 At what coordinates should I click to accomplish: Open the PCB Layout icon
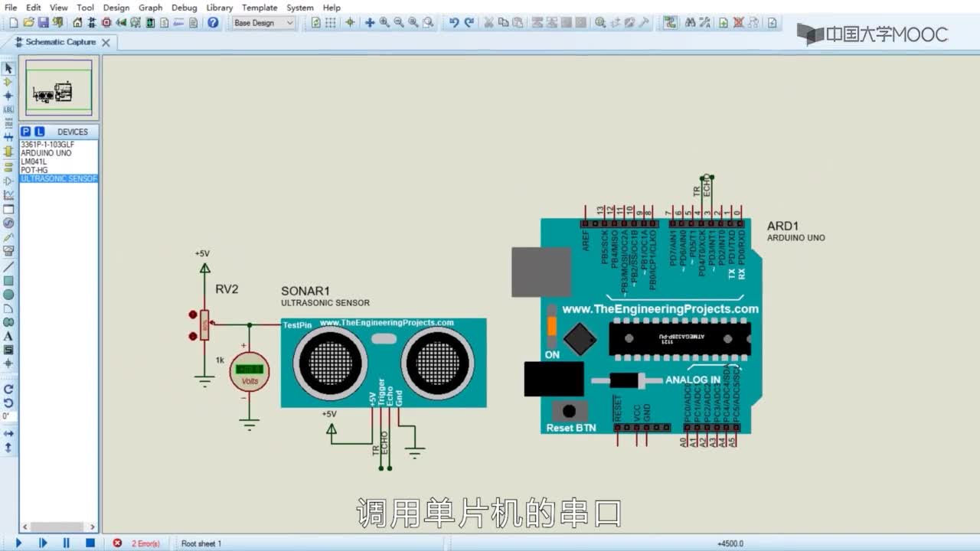(106, 23)
